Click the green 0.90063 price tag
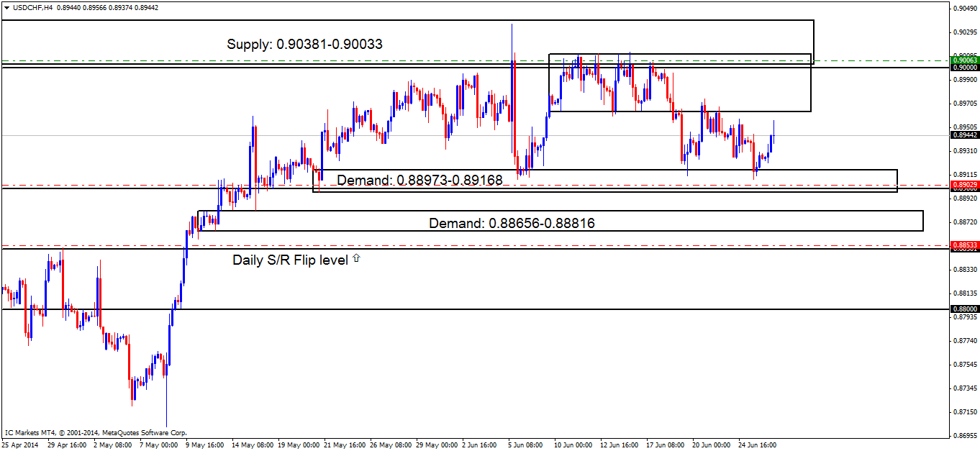Viewport: 980px width, 451px height. point(964,60)
